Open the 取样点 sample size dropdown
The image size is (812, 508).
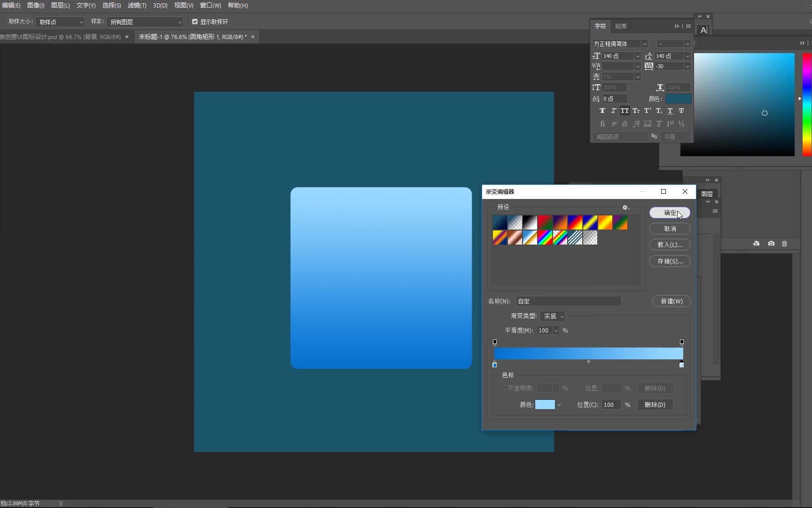(x=61, y=22)
